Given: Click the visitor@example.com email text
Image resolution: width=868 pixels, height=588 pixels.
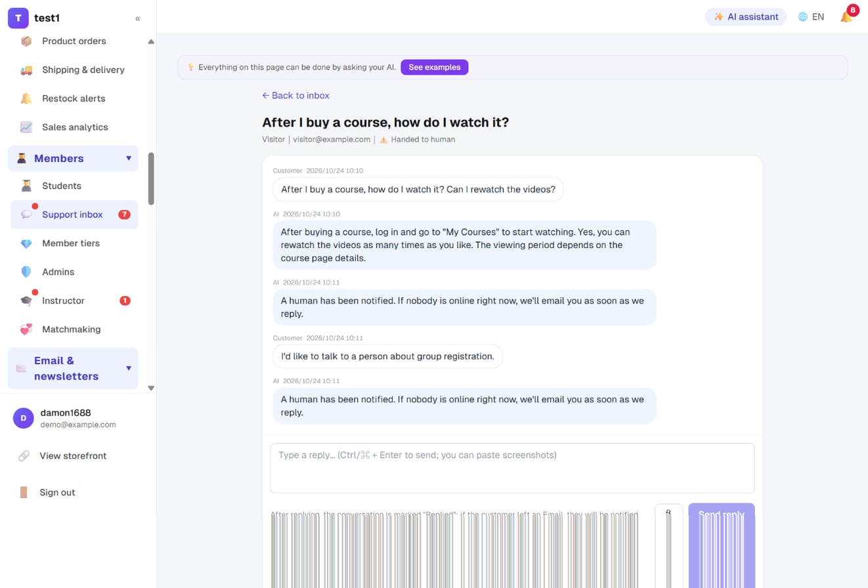Looking at the screenshot, I should pos(332,139).
